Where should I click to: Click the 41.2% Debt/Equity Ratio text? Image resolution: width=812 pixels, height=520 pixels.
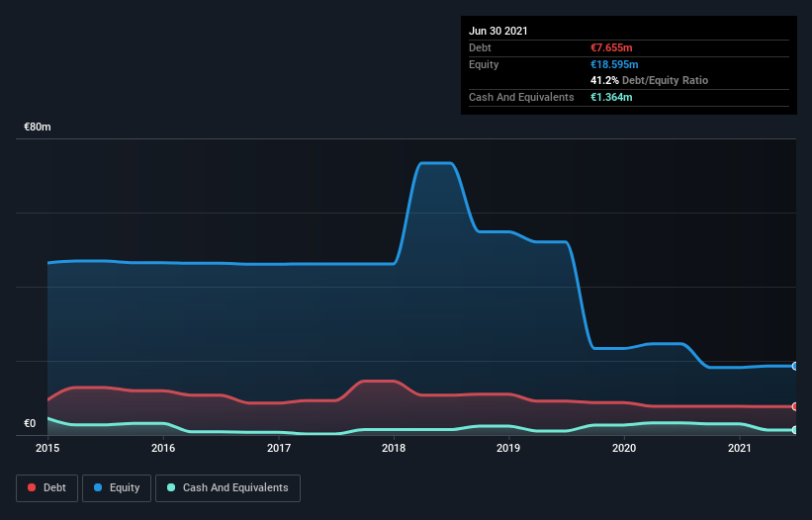pyautogui.click(x=650, y=80)
